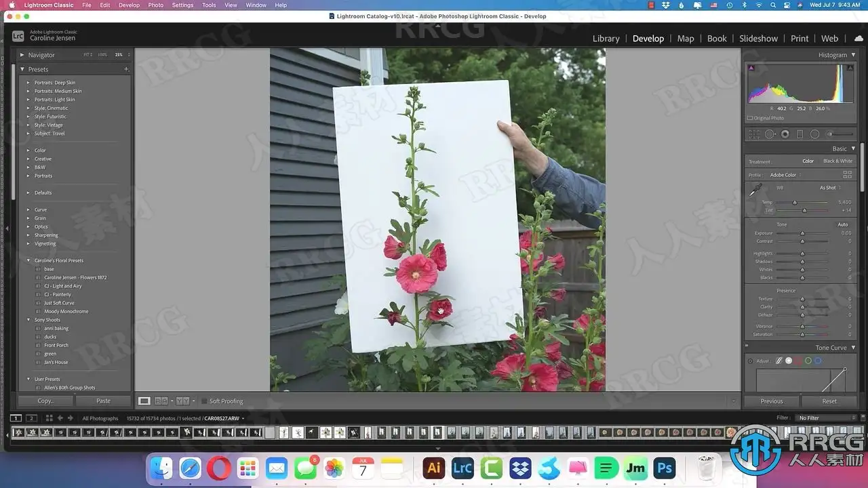This screenshot has height=488, width=868.
Task: Switch to grid view in filmstrip bar
Action: pyautogui.click(x=49, y=418)
